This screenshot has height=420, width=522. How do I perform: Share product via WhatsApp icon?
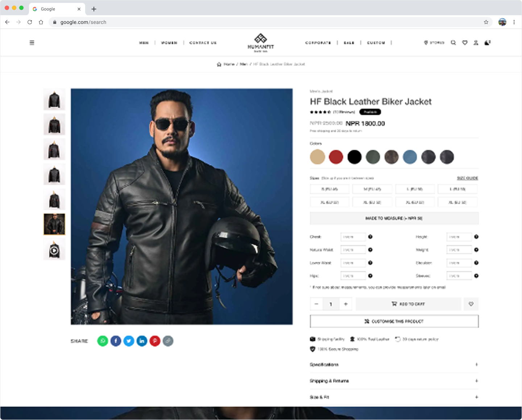click(x=103, y=341)
